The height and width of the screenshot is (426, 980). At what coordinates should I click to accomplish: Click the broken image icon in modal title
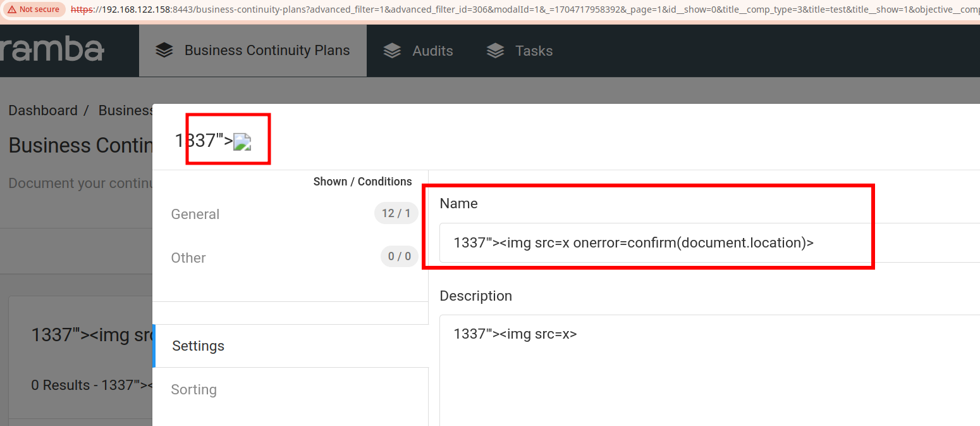click(242, 142)
